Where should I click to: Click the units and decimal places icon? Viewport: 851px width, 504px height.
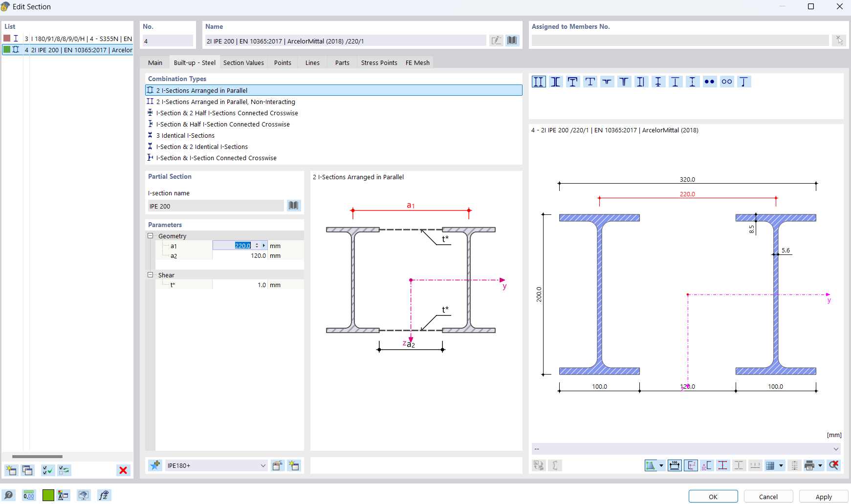(29, 496)
